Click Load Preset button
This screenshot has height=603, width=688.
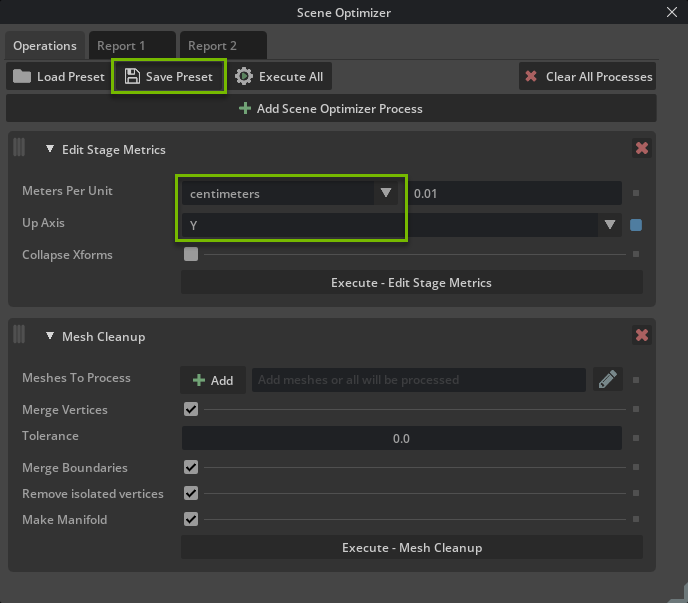pos(58,77)
